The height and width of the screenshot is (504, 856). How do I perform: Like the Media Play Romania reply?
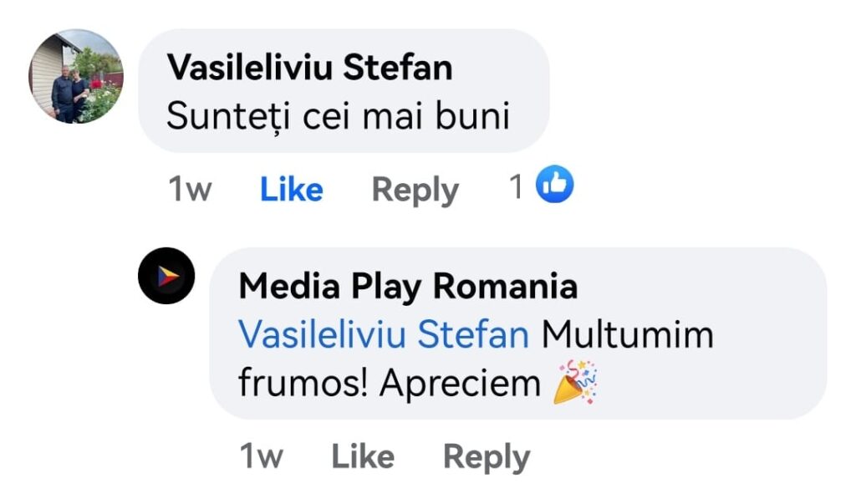(363, 456)
